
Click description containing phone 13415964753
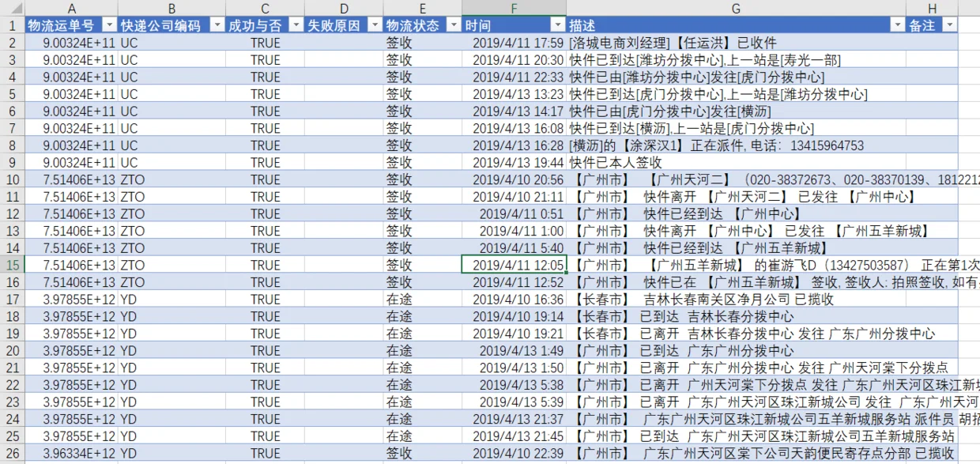(716, 145)
